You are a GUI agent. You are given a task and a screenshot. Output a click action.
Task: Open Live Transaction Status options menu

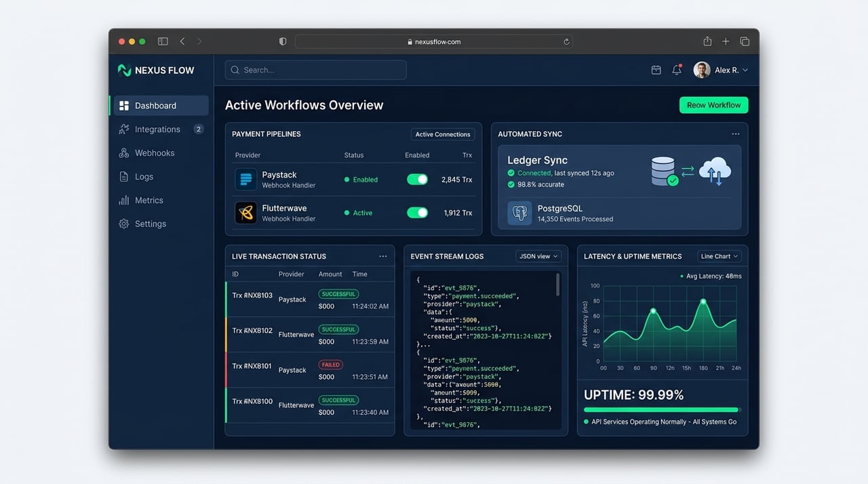[383, 256]
